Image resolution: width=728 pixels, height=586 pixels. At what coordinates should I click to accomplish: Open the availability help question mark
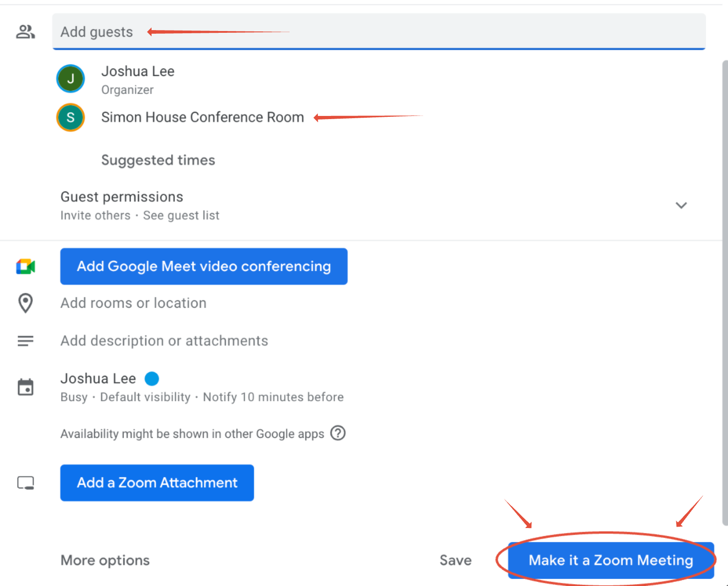click(x=338, y=433)
